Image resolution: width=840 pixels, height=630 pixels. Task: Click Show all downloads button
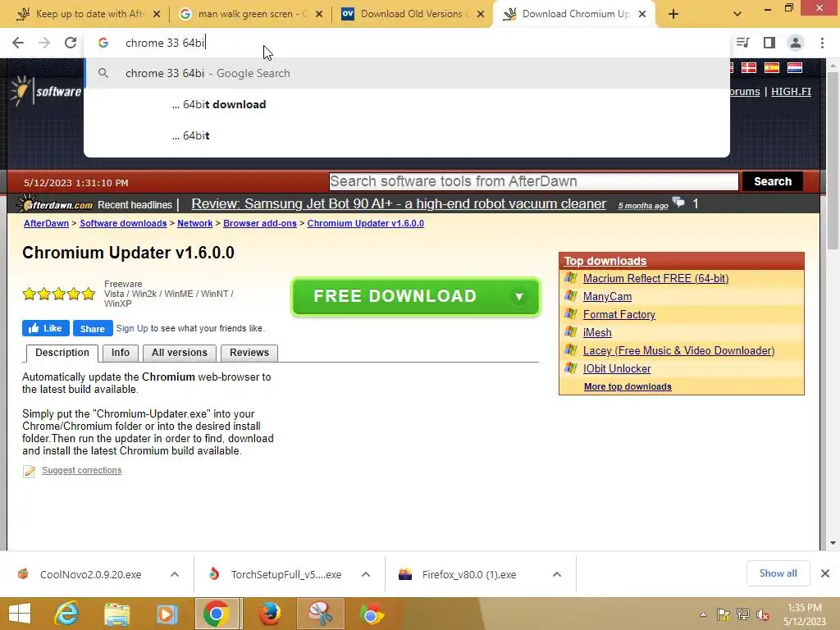point(778,573)
